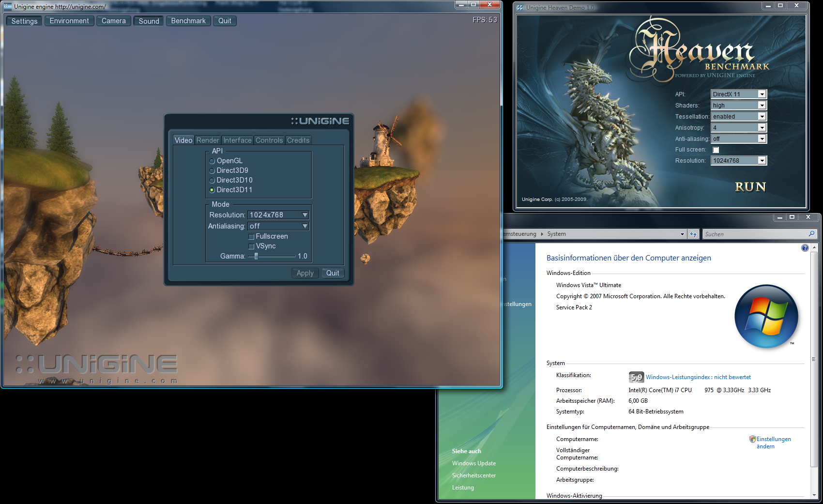This screenshot has height=504, width=823.
Task: Click the help question mark icon in System window
Action: [805, 248]
